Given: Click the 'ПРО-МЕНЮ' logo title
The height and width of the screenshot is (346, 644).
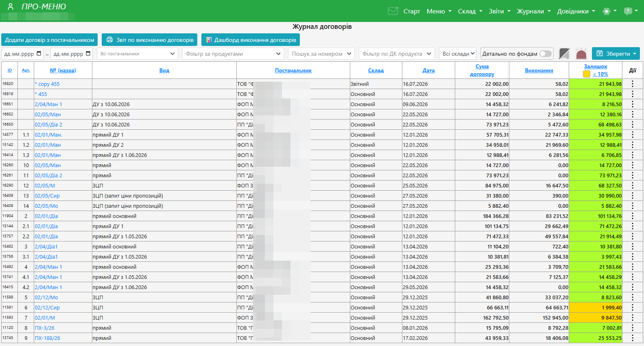Looking at the screenshot, I should tap(44, 7).
